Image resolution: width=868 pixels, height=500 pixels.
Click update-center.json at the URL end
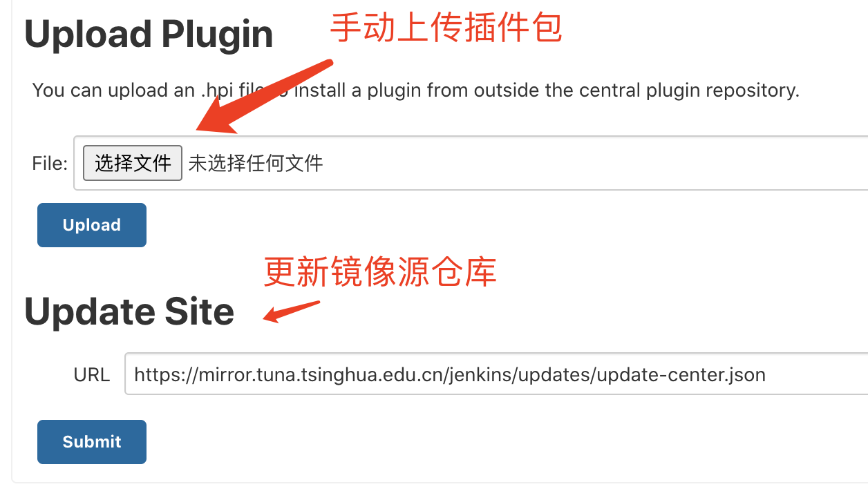pyautogui.click(x=681, y=375)
